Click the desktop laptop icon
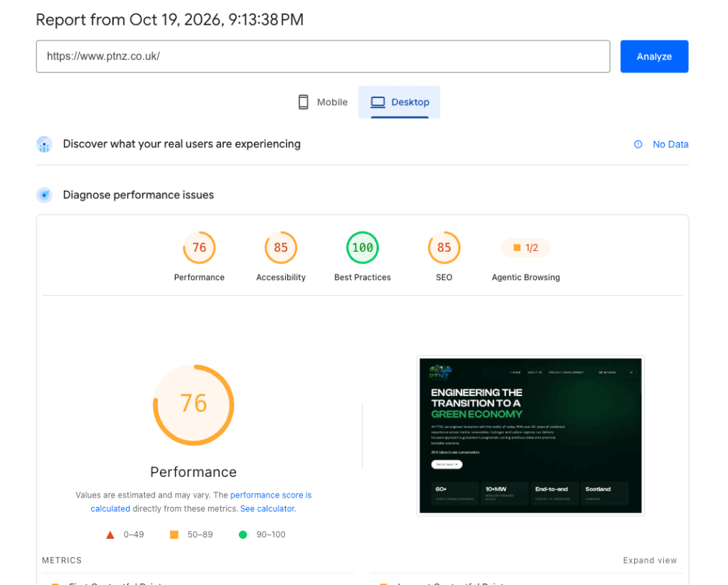Viewport: 728px width, 585px height. (x=378, y=102)
